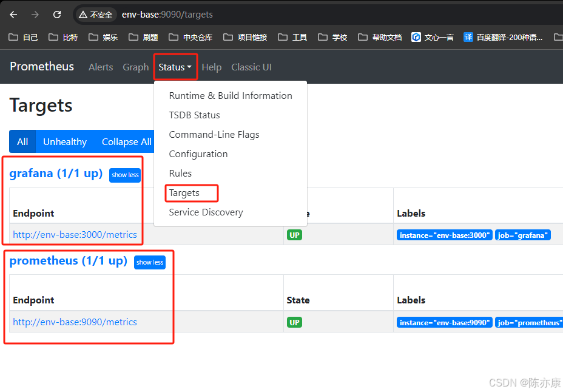Open the 比特 bookmark folder

pyautogui.click(x=63, y=38)
